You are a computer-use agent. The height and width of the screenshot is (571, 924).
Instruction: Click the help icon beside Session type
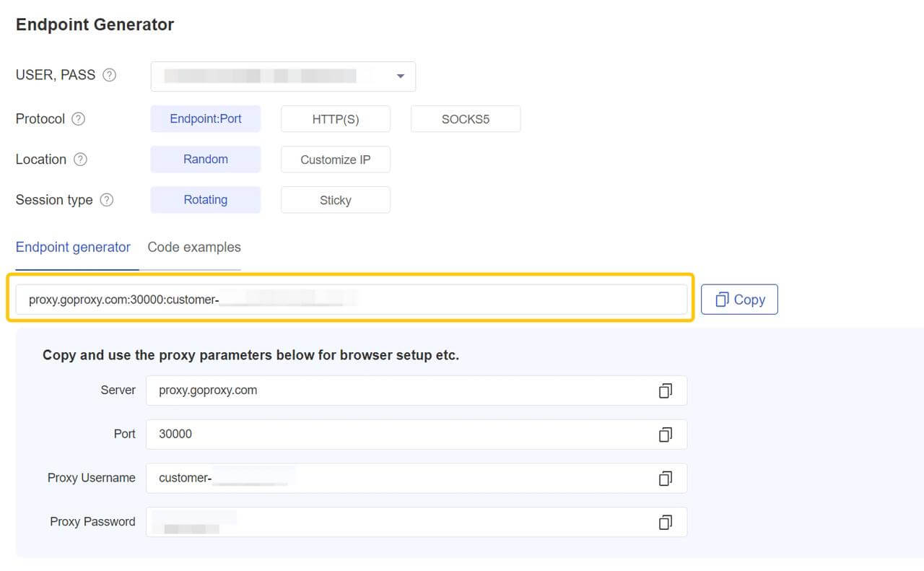pyautogui.click(x=106, y=200)
